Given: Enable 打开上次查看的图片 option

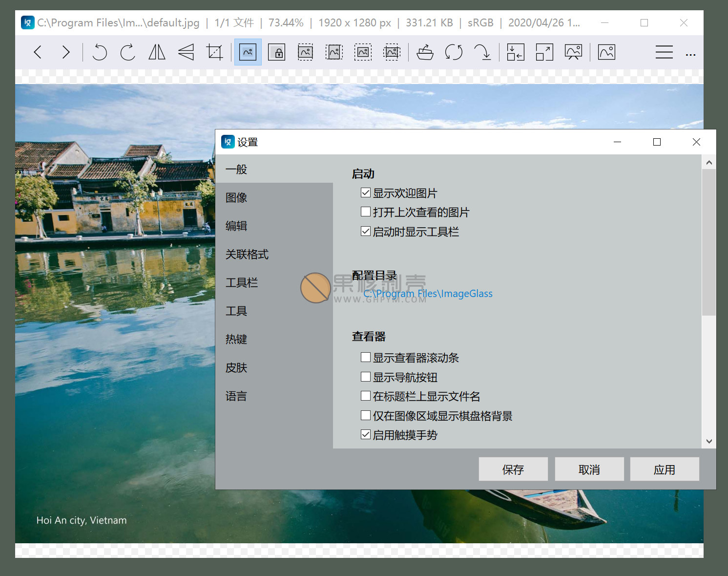Looking at the screenshot, I should click(366, 212).
